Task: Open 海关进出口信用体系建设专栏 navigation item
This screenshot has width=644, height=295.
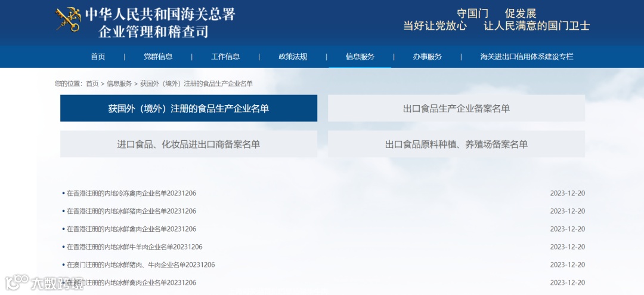Action: point(527,57)
